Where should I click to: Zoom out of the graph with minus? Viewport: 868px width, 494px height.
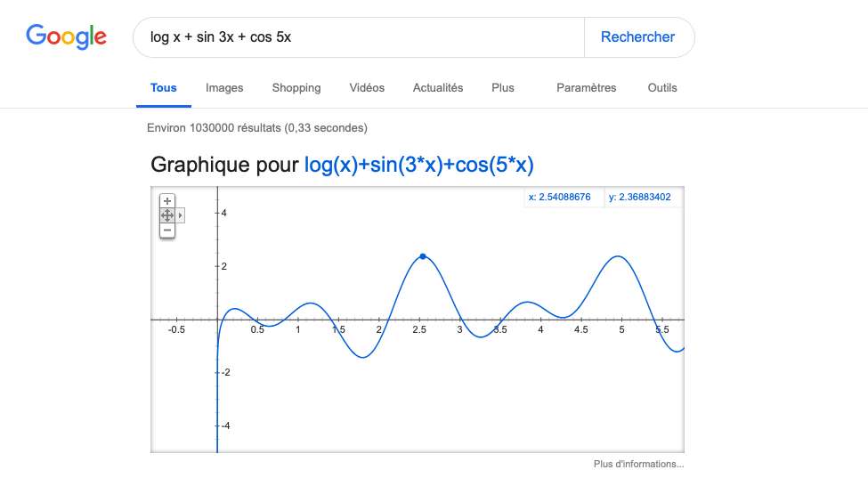point(167,231)
